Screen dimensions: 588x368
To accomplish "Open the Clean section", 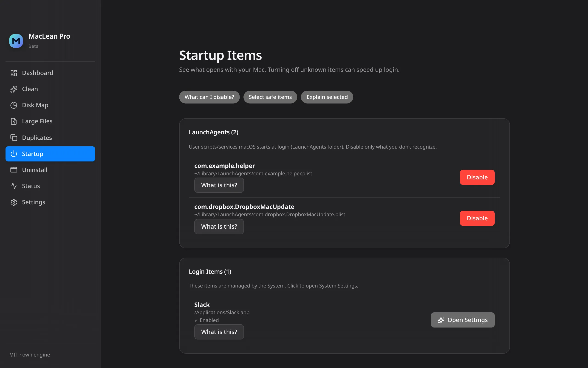I will [50, 89].
